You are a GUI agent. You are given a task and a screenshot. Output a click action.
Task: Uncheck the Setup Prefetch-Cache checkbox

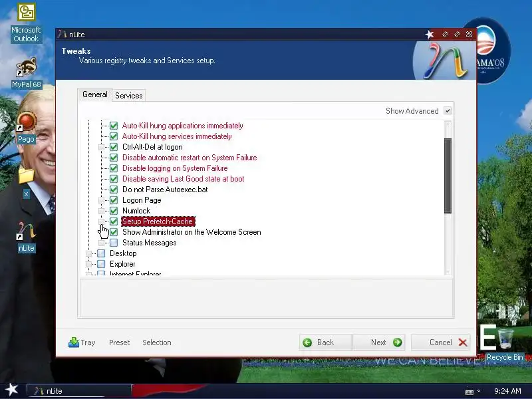point(114,221)
